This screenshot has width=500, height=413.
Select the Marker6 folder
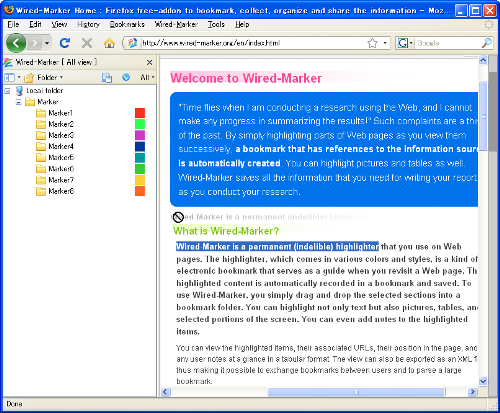click(61, 169)
